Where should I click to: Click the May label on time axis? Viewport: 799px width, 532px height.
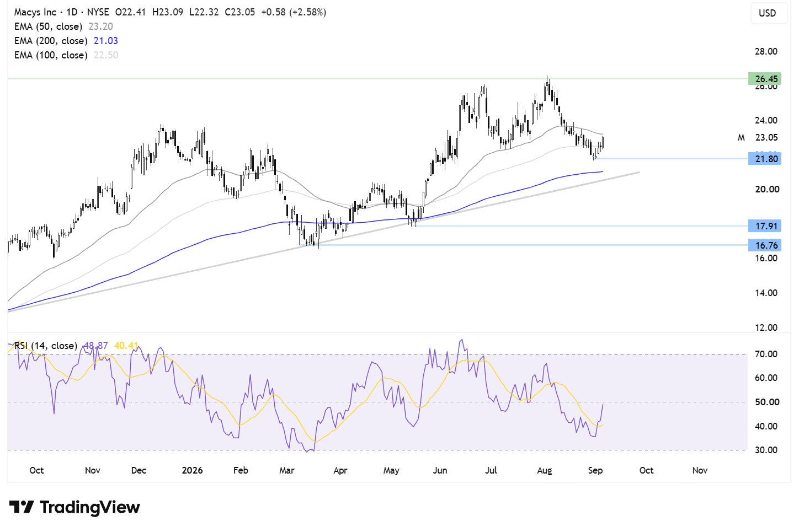[x=391, y=471]
